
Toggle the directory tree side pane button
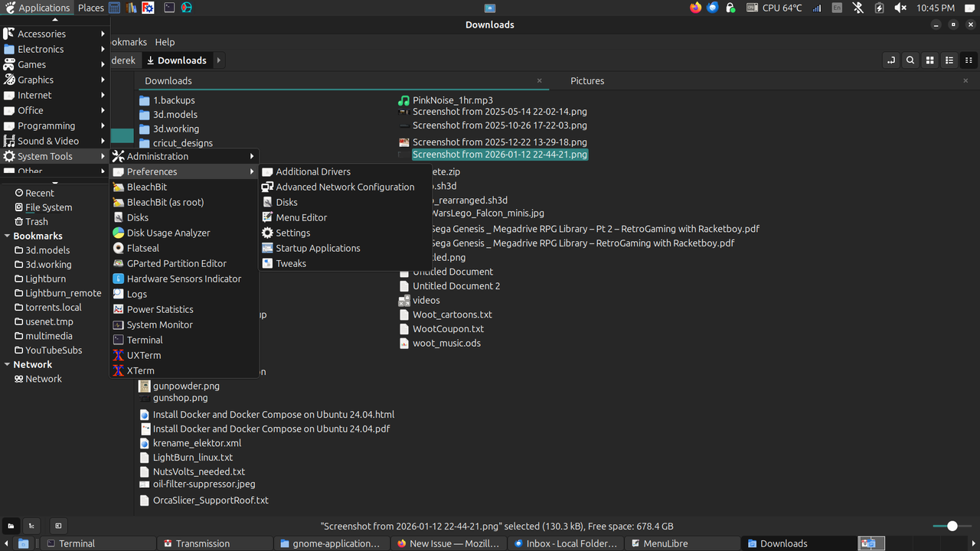coord(31,526)
